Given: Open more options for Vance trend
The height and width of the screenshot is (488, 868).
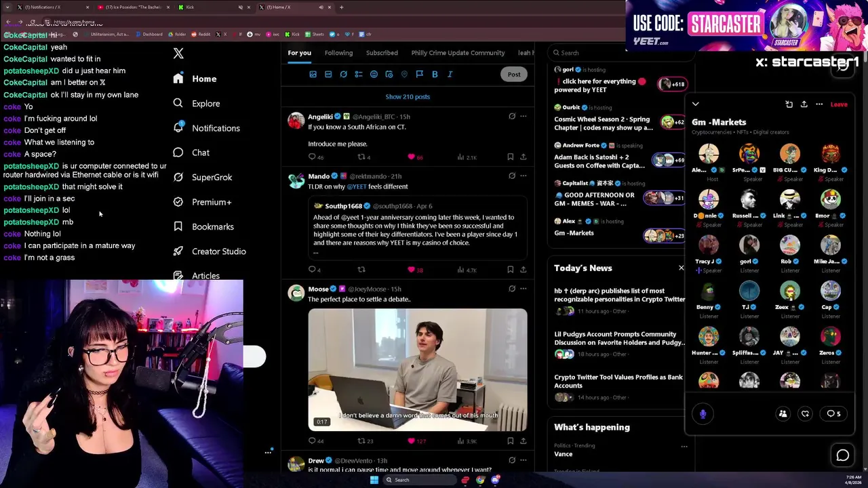Looking at the screenshot, I should pos(684,447).
